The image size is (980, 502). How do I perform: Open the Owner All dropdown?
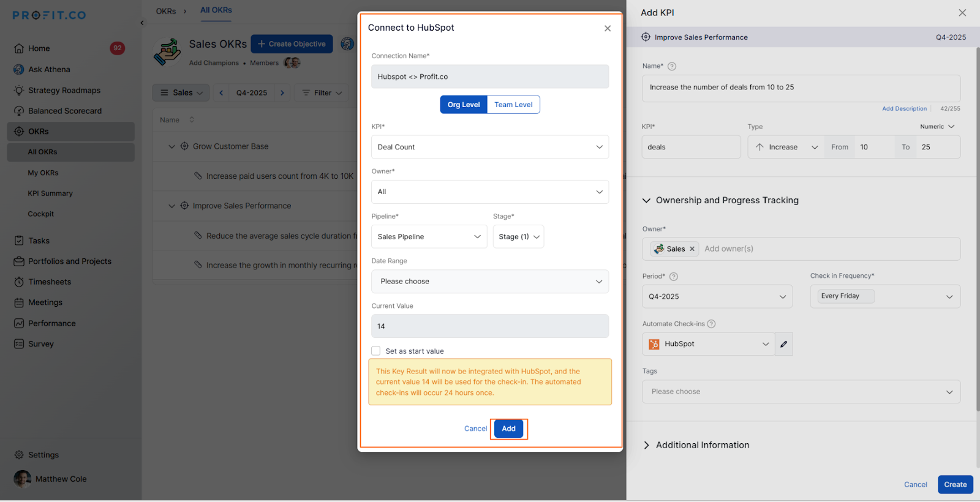coord(490,192)
